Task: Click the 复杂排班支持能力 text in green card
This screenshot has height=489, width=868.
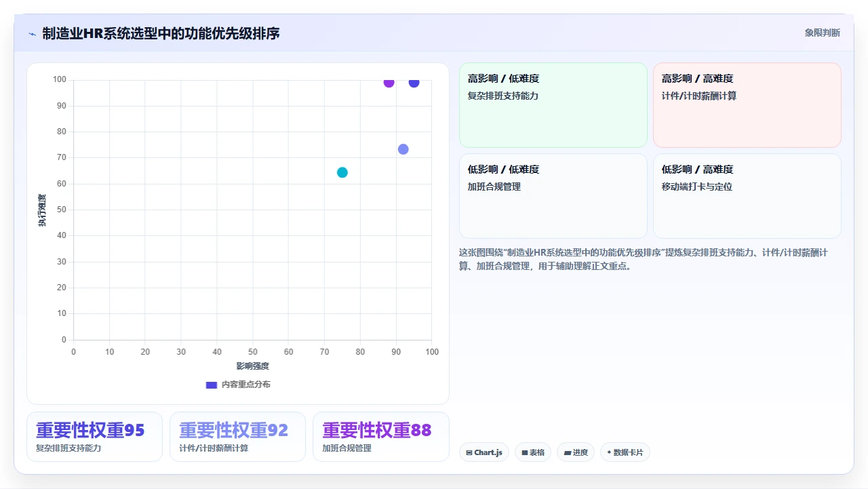Action: click(503, 96)
